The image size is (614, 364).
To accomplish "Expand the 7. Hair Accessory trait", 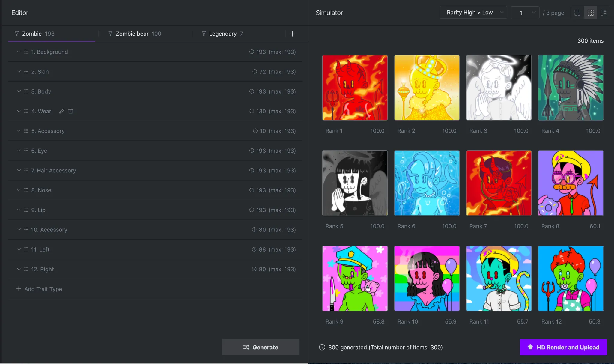I will point(19,170).
